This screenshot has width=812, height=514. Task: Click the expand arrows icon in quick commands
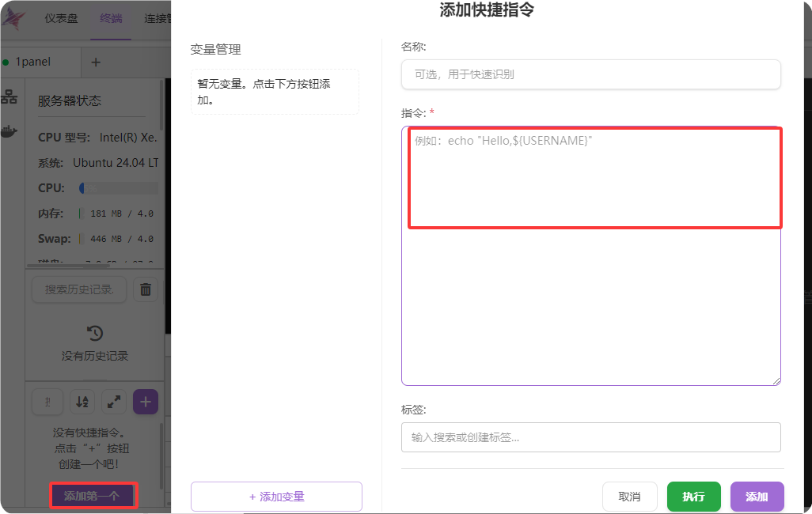114,402
